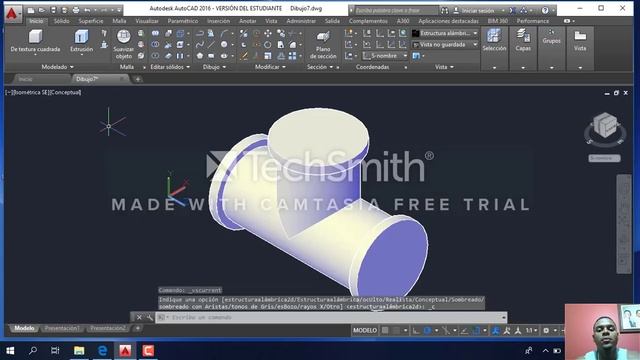640x360 pixels.
Task: Click the Move tool in Modificar panel
Action: [268, 33]
